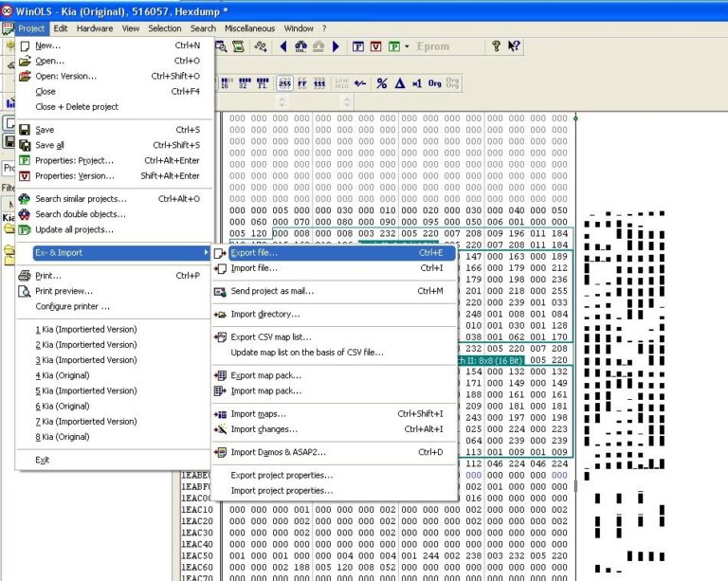The width and height of the screenshot is (728, 581).
Task: Click the x1 factor icon
Action: click(x=417, y=83)
